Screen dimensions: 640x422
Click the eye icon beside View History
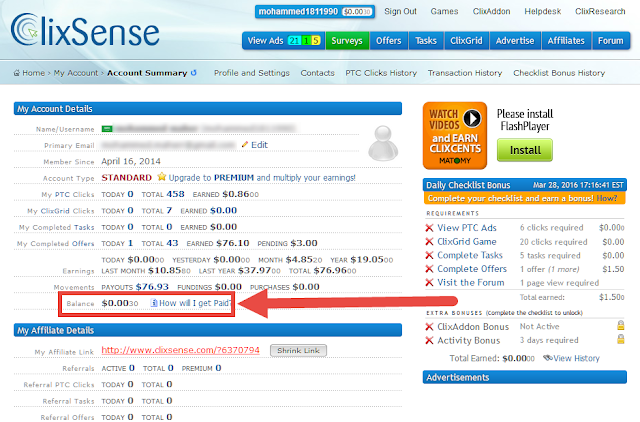pyautogui.click(x=548, y=358)
